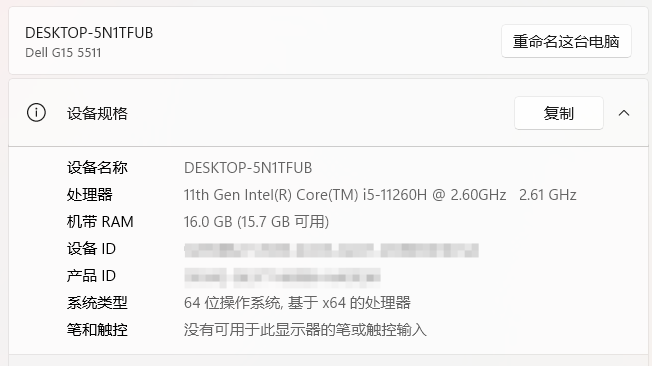The image size is (652, 366).
Task: Click the 16.0 GB RAM value
Action: click(x=256, y=222)
